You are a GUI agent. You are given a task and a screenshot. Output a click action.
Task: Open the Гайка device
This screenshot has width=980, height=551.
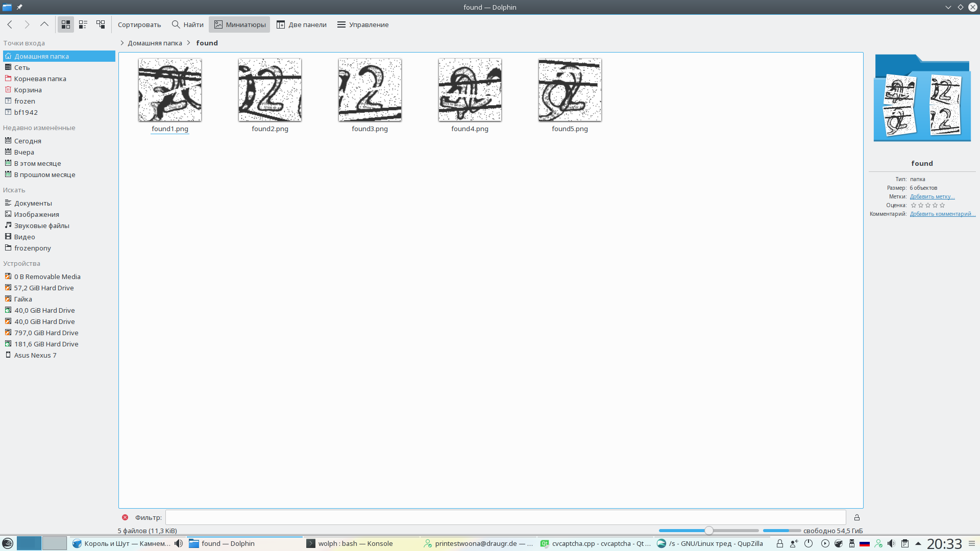[x=59, y=299]
